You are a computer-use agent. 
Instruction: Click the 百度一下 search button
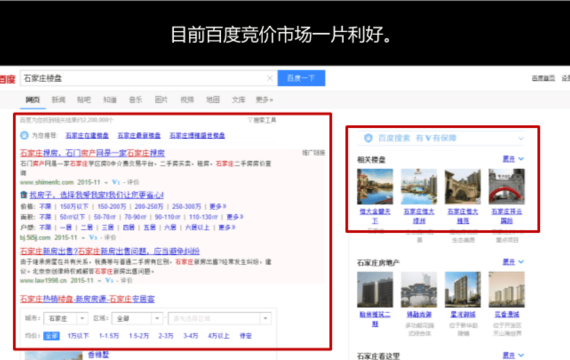coord(301,78)
